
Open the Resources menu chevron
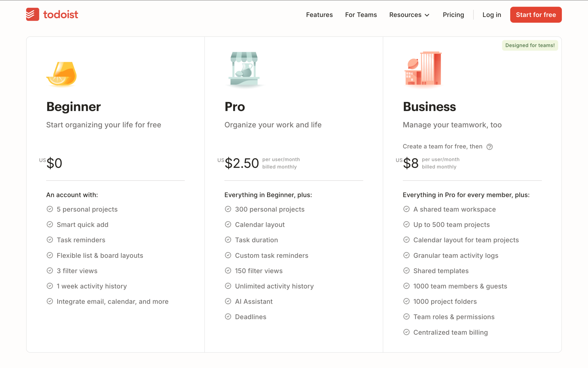coord(427,15)
